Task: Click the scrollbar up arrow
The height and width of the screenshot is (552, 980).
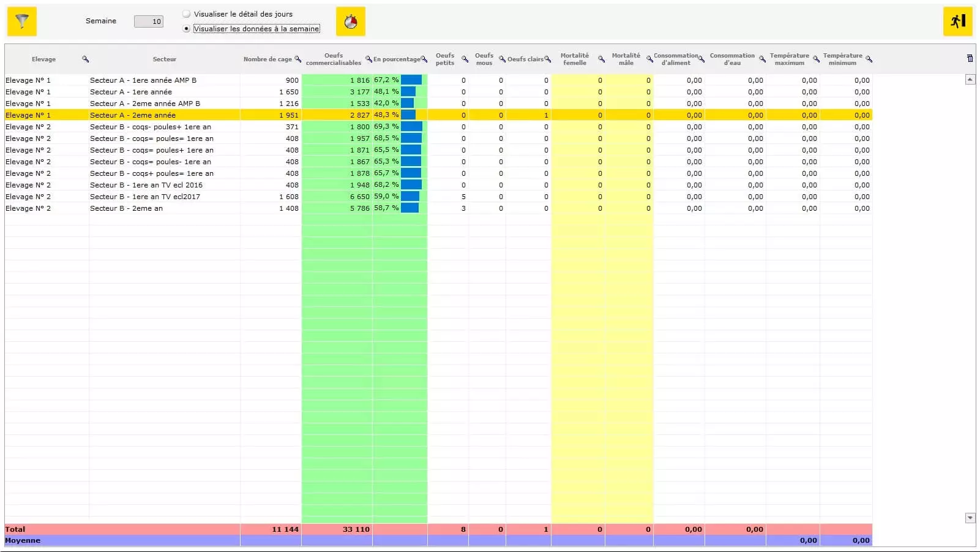Action: point(970,80)
